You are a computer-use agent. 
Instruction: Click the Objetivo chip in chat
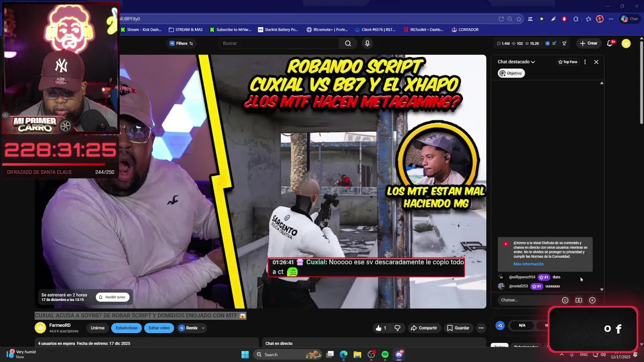[511, 73]
